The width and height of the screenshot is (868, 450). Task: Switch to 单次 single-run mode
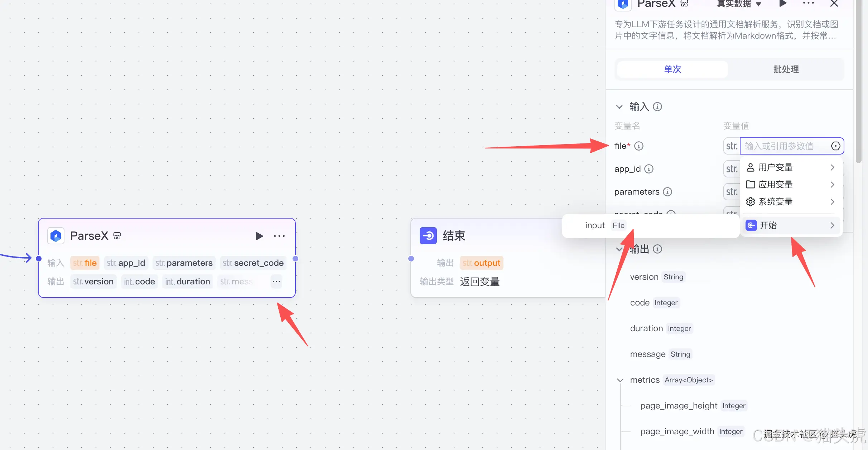pyautogui.click(x=672, y=69)
